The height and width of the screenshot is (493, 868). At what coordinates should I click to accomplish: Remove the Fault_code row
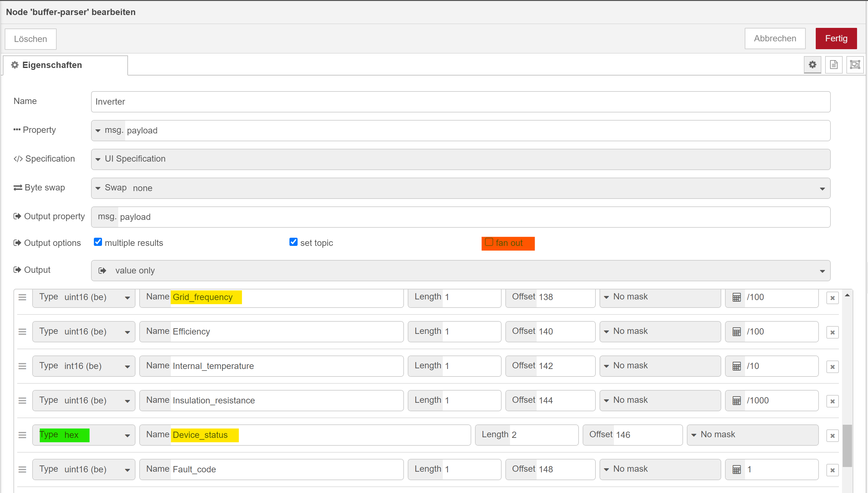coord(832,470)
